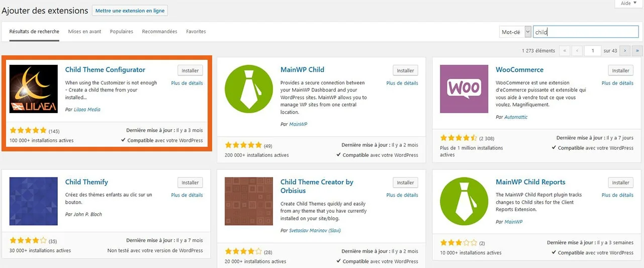The width and height of the screenshot is (644, 268).
Task: Focus the plugin search field containing child
Action: (586, 32)
